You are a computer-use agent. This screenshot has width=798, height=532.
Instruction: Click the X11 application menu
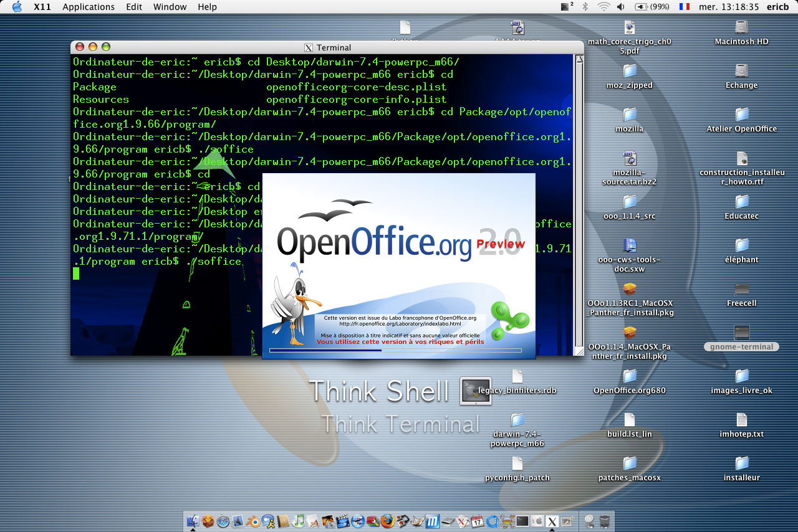42,7
